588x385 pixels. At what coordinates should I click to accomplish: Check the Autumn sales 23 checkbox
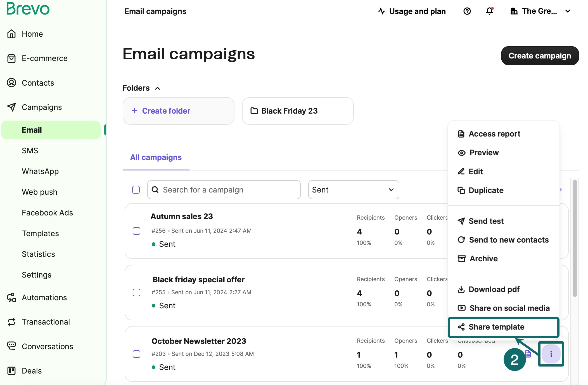136,231
